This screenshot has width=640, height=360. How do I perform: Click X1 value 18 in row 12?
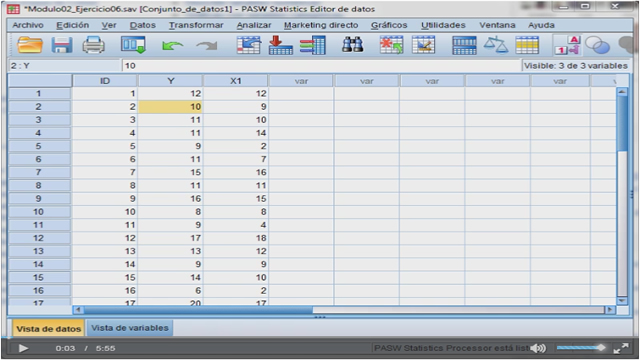[x=236, y=238]
